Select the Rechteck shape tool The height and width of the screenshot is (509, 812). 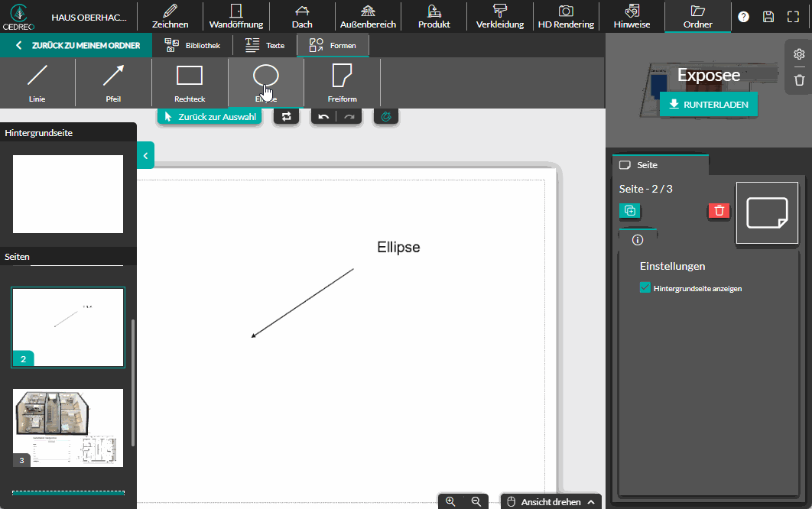point(188,83)
